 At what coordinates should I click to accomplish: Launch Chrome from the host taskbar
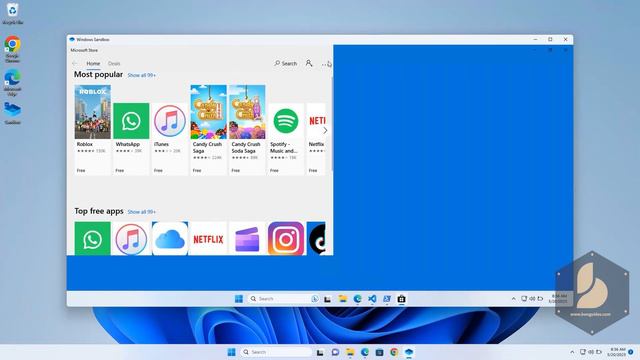tap(394, 352)
